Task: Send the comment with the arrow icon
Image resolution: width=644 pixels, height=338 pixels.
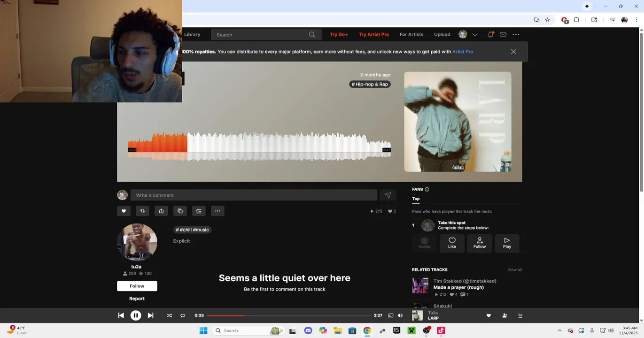Action: pyautogui.click(x=388, y=195)
